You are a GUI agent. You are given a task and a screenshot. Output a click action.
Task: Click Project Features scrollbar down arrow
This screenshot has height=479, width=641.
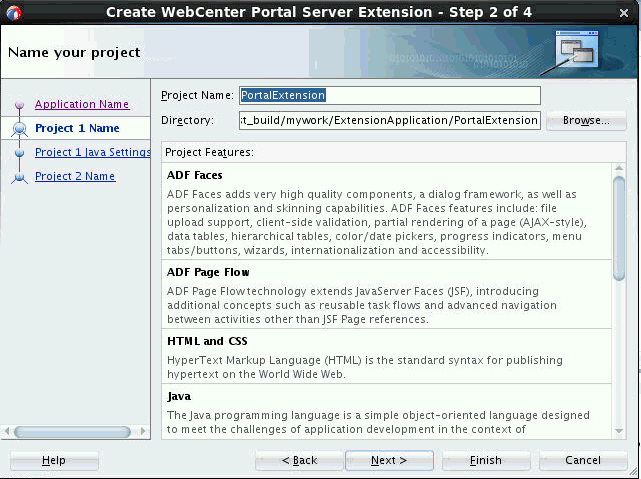coord(619,431)
